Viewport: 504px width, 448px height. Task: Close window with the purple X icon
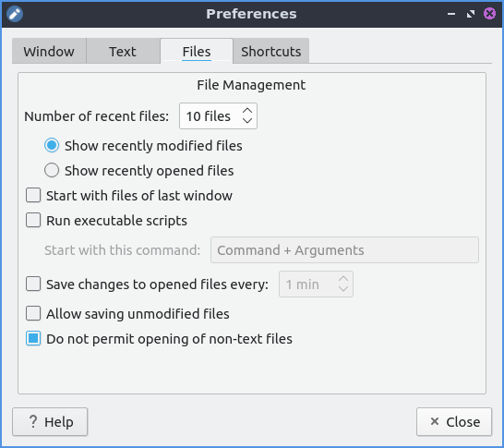(489, 14)
